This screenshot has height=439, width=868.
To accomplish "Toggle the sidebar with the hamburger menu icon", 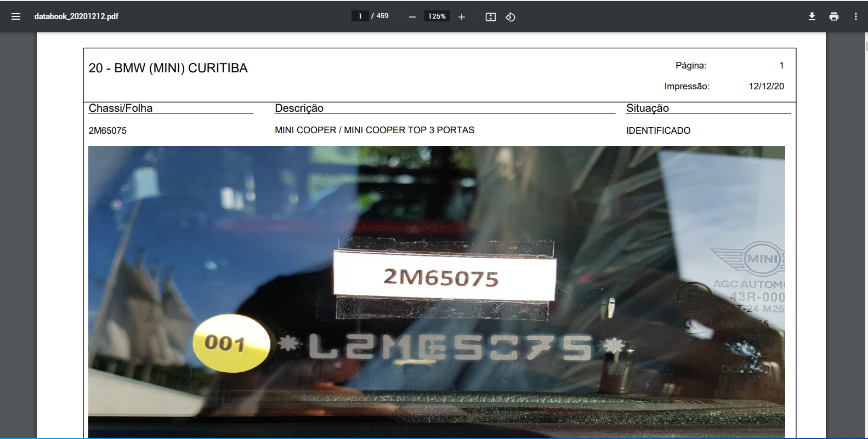I will (x=16, y=16).
